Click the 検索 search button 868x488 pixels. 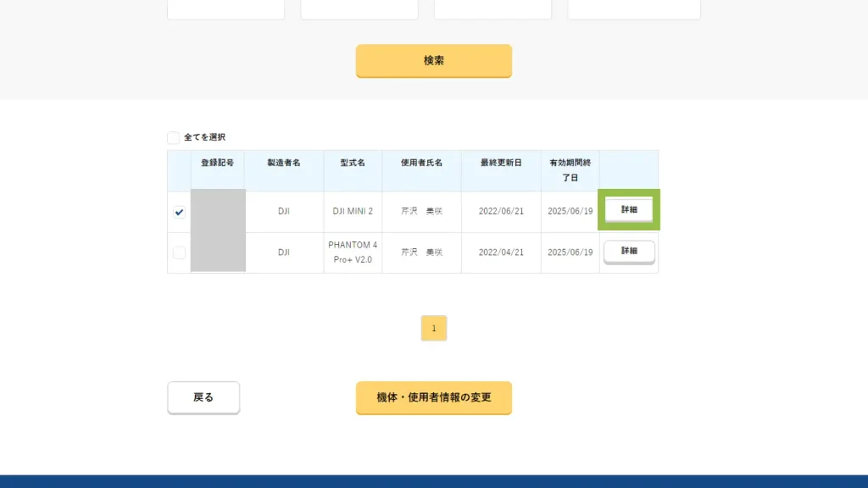tap(433, 61)
